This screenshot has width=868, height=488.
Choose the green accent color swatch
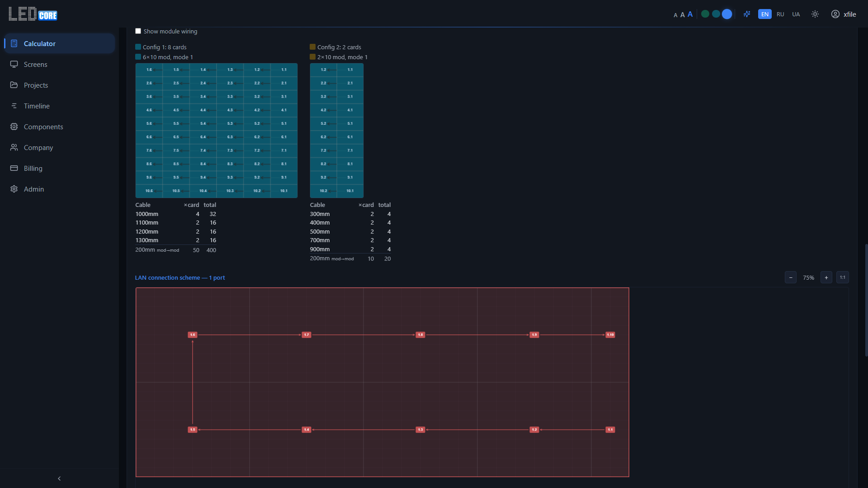click(x=705, y=14)
